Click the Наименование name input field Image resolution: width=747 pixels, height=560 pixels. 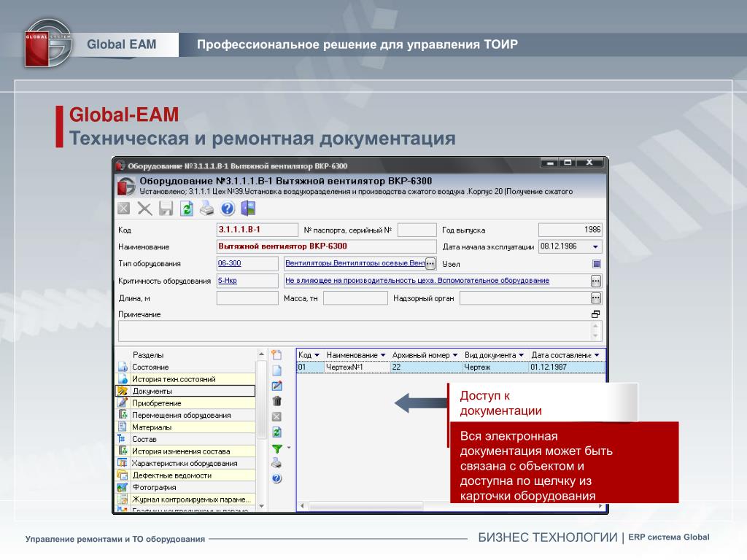tap(326, 246)
